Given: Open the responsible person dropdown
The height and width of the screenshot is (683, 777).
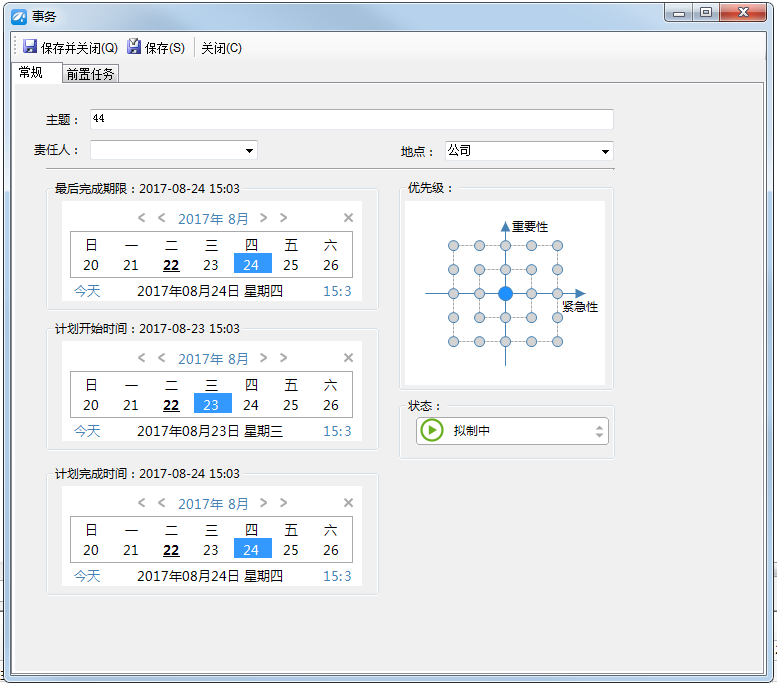Looking at the screenshot, I should click(249, 151).
